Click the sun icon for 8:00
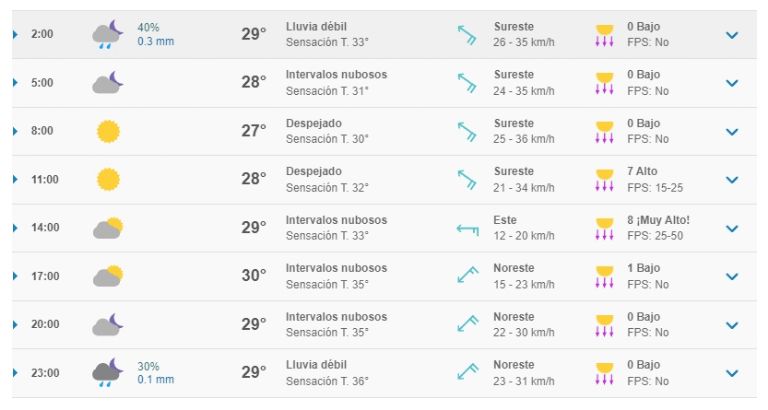This screenshot has height=410, width=768. tap(108, 131)
